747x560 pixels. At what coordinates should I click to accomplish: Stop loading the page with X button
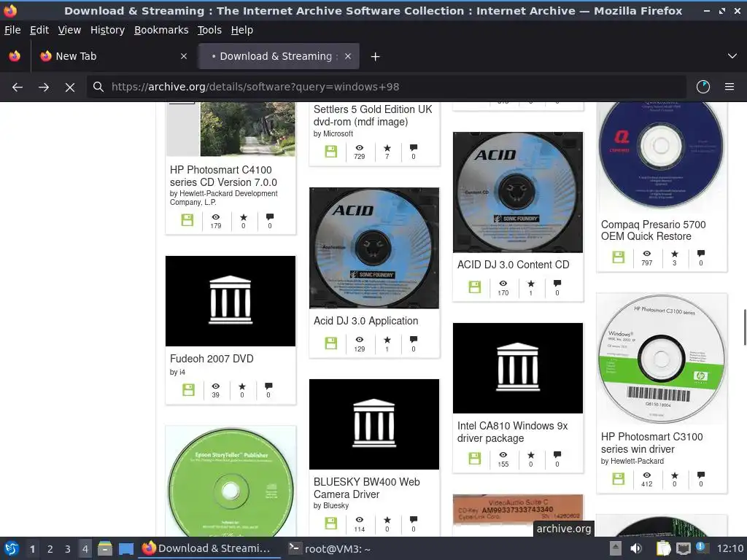tap(70, 87)
